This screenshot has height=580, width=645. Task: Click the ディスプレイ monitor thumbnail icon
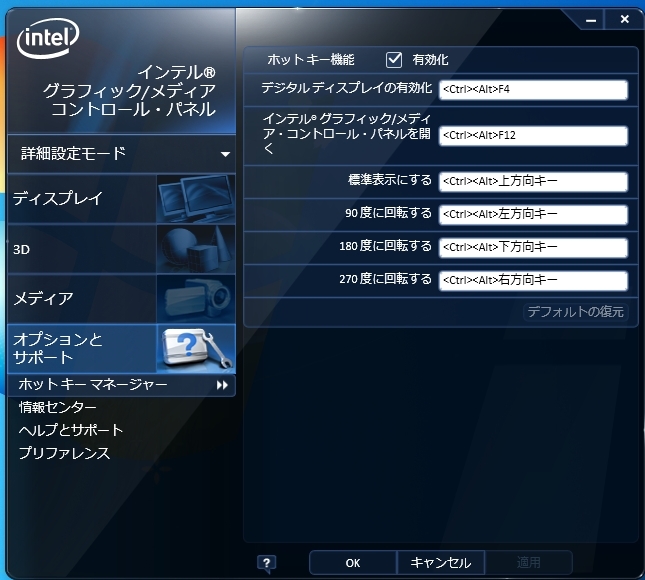(196, 199)
